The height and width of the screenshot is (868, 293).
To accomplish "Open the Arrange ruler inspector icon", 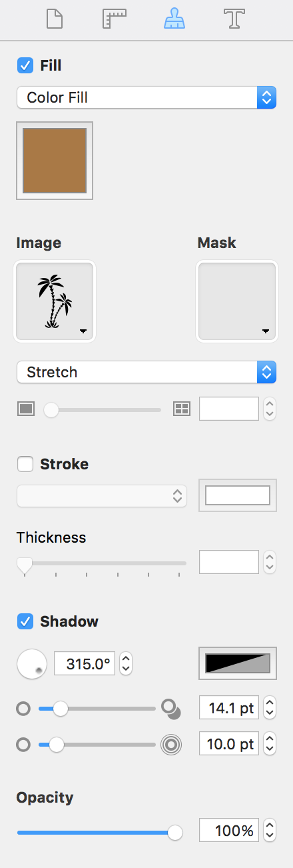I will (115, 19).
